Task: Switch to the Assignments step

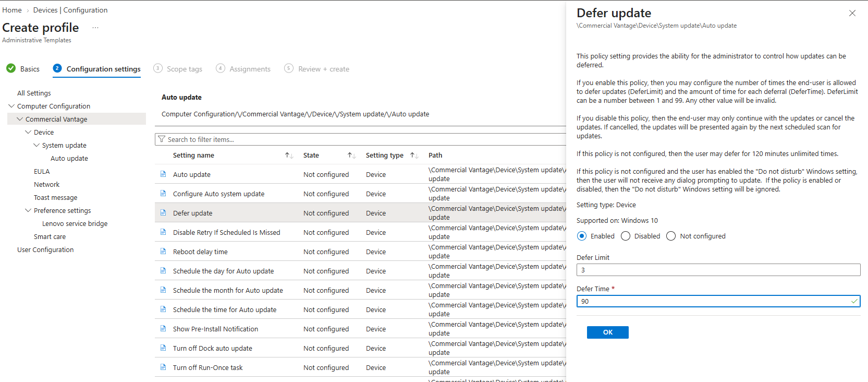Action: pos(243,69)
